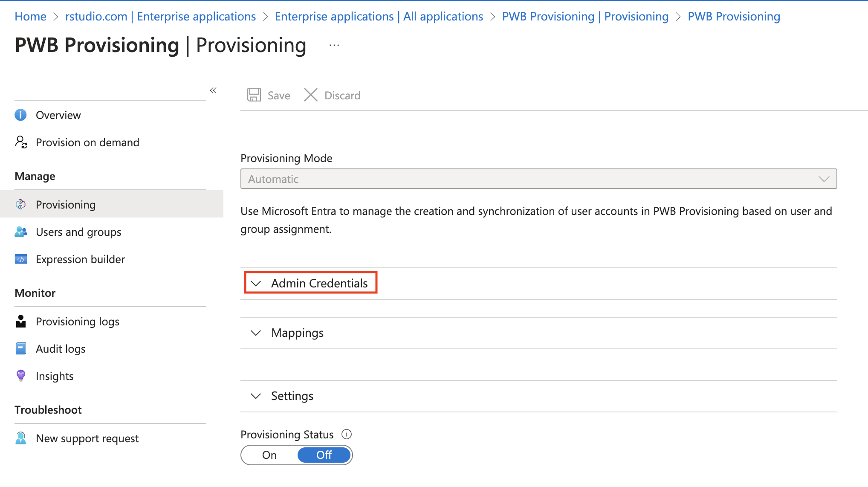The width and height of the screenshot is (868, 487).
Task: Collapse the sidebar with double chevron
Action: tap(213, 90)
